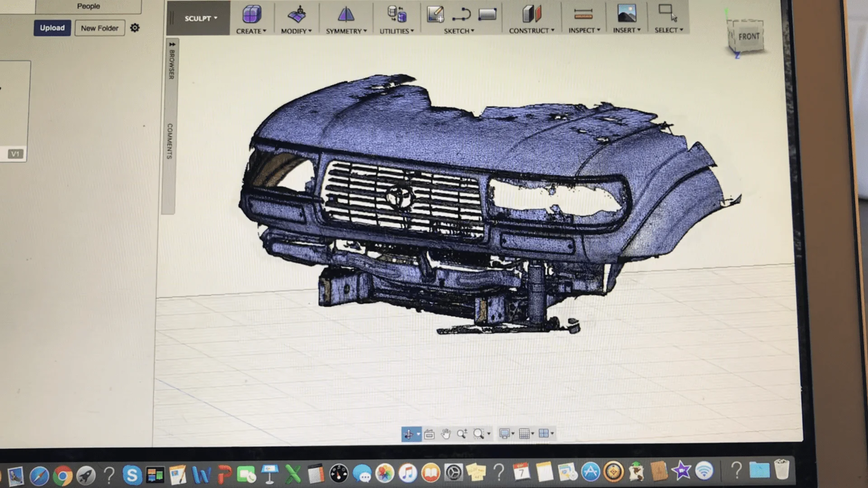Viewport: 868px width, 488px height.
Task: Expand the SELECT menu
Action: [x=669, y=30]
